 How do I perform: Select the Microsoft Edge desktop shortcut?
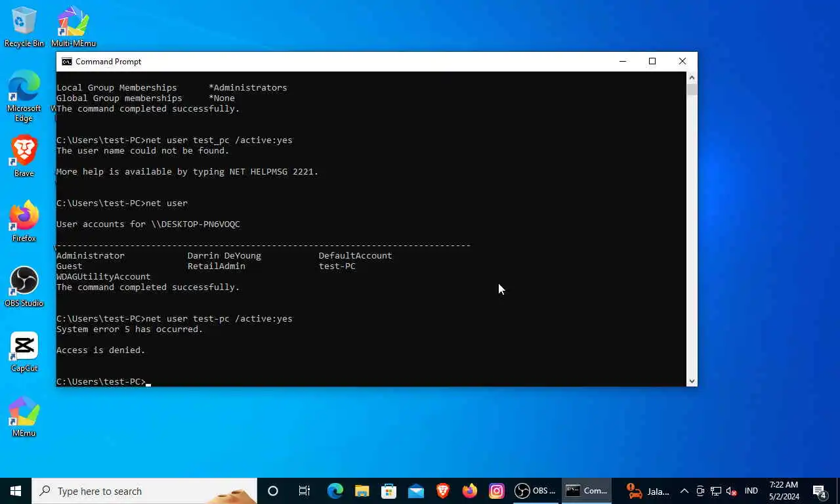[24, 96]
